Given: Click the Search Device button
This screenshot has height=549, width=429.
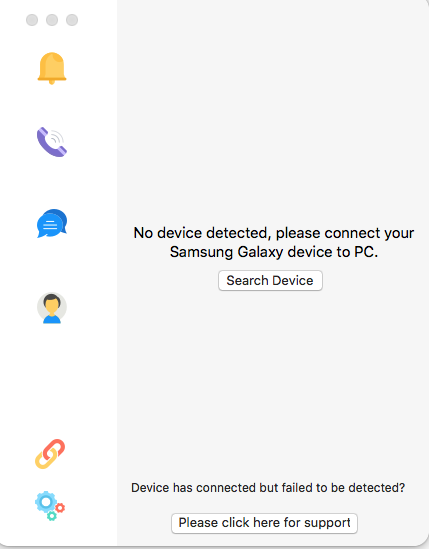Looking at the screenshot, I should [270, 280].
